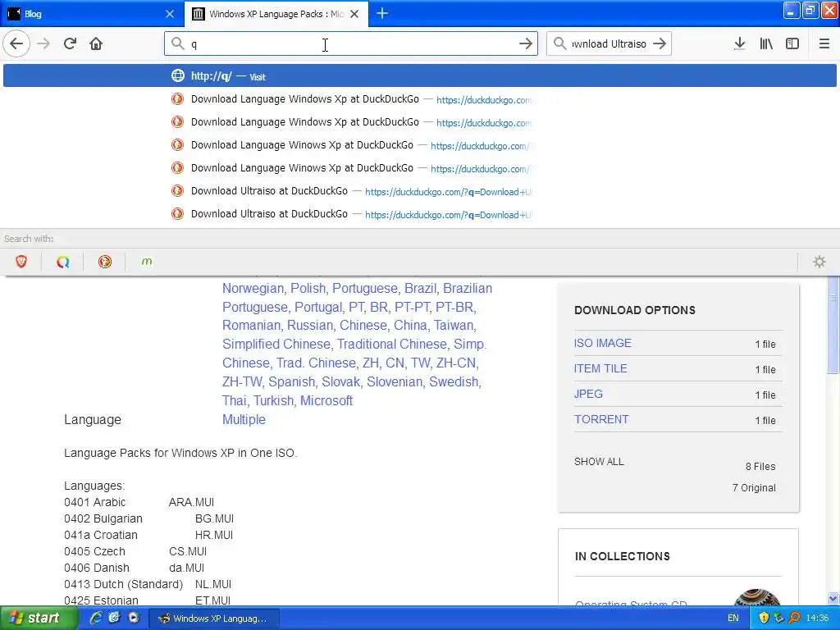Open search settings gear icon

pyautogui.click(x=819, y=262)
